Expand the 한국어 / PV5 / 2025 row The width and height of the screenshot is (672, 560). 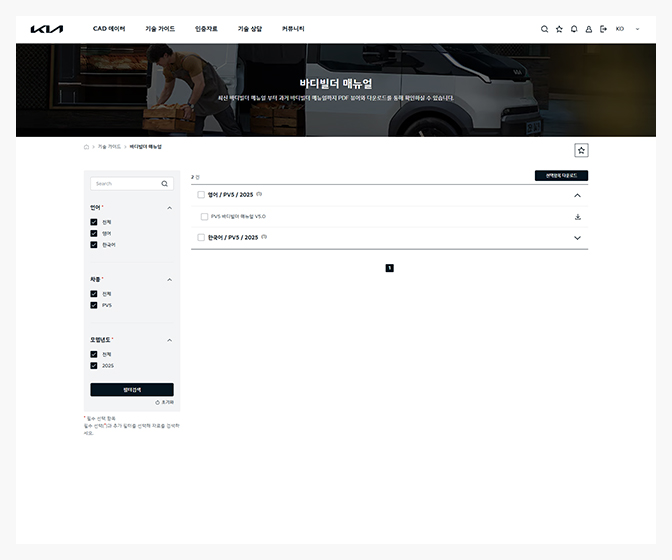point(577,238)
